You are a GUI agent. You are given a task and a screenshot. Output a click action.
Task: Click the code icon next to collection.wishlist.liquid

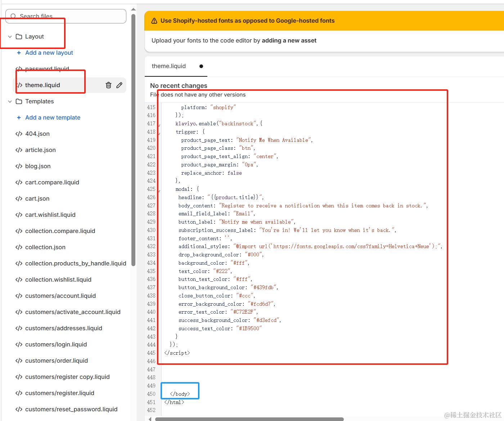point(19,279)
